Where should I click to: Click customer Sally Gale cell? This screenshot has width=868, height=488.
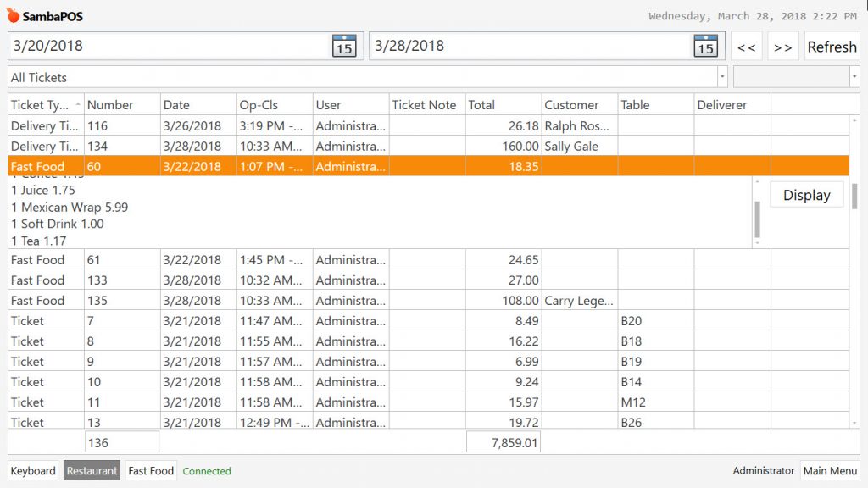tap(580, 146)
